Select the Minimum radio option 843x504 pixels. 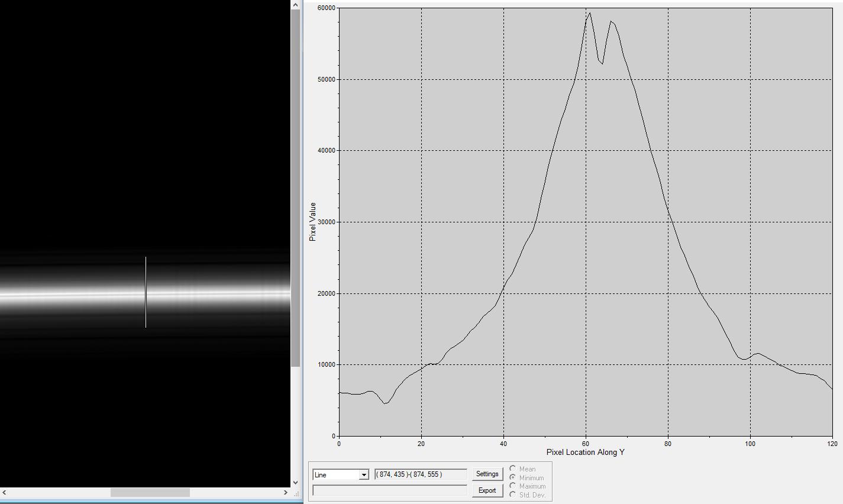[513, 477]
